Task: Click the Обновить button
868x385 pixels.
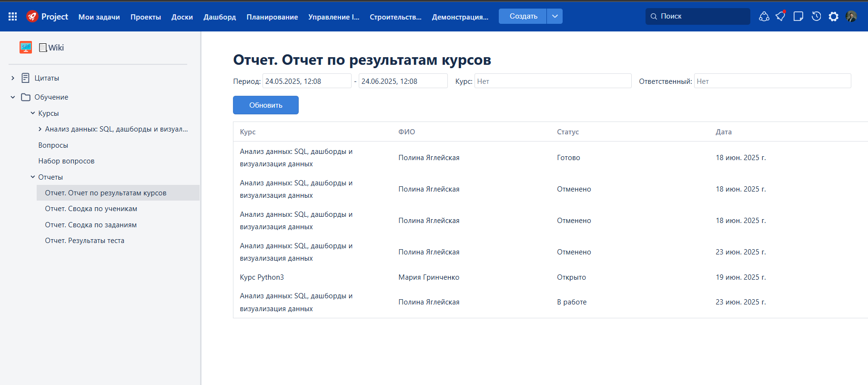Action: [266, 105]
